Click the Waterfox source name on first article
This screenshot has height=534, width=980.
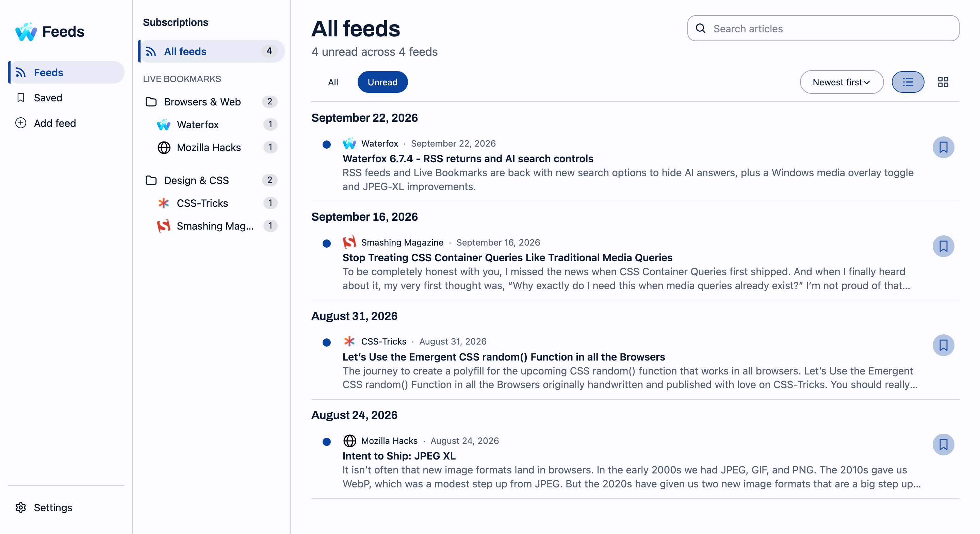[x=380, y=144]
